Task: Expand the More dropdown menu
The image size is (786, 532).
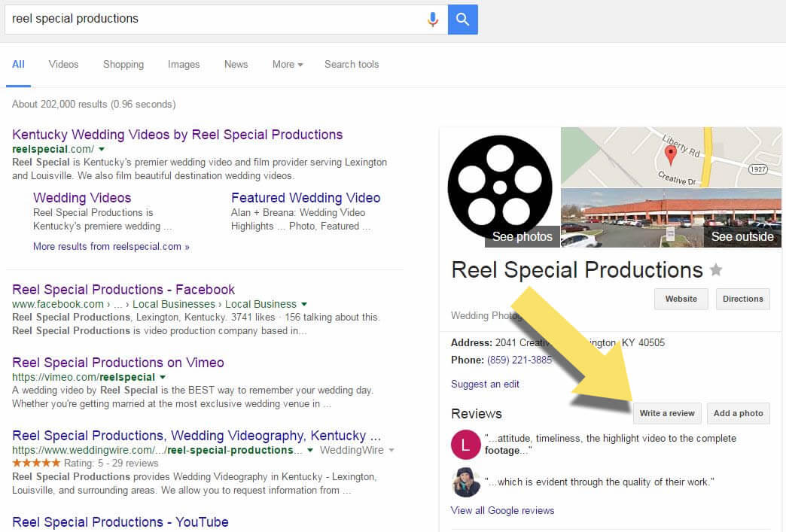Action: point(288,65)
